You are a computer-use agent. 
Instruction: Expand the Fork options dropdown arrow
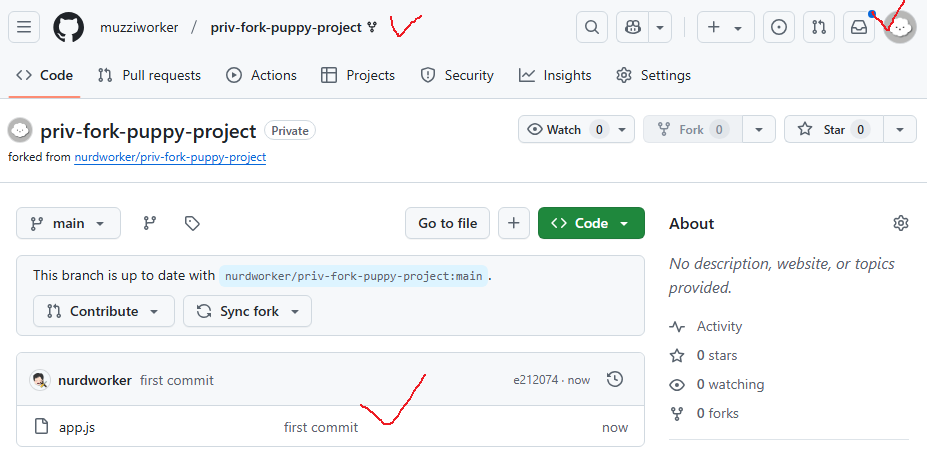759,130
